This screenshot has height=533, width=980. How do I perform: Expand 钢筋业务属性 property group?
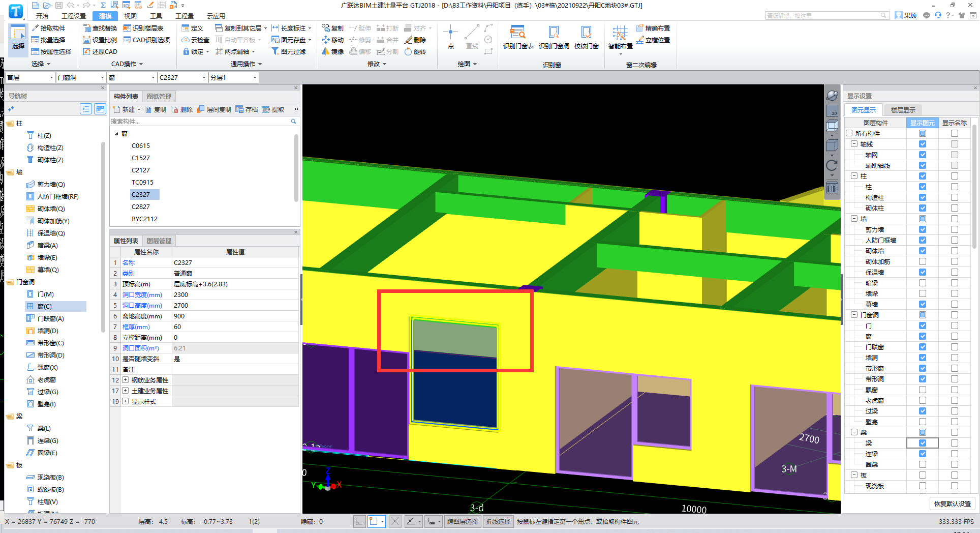pos(126,380)
